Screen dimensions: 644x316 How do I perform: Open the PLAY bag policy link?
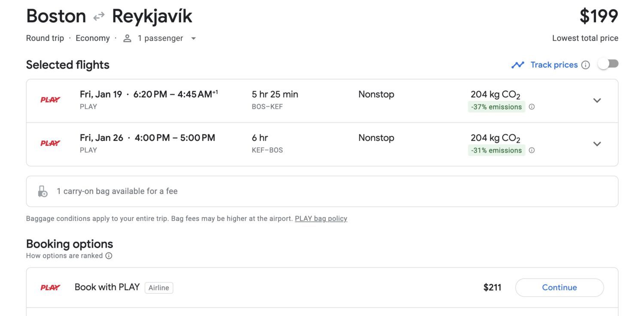point(321,218)
